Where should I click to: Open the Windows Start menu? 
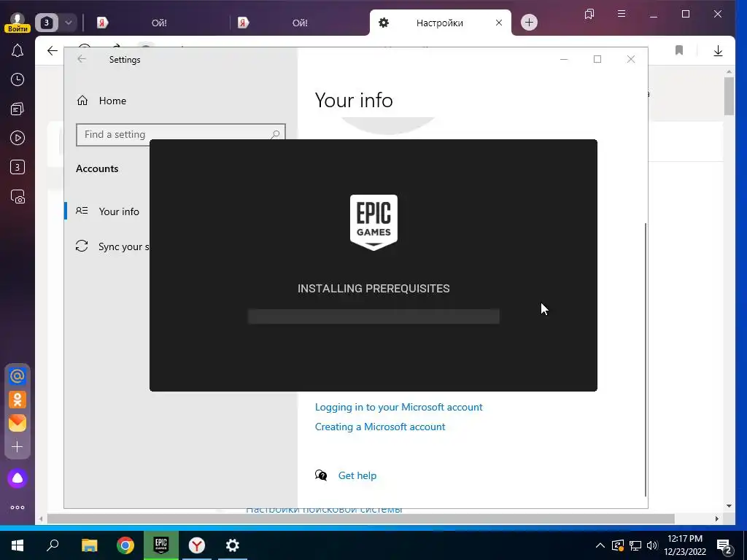click(18, 545)
